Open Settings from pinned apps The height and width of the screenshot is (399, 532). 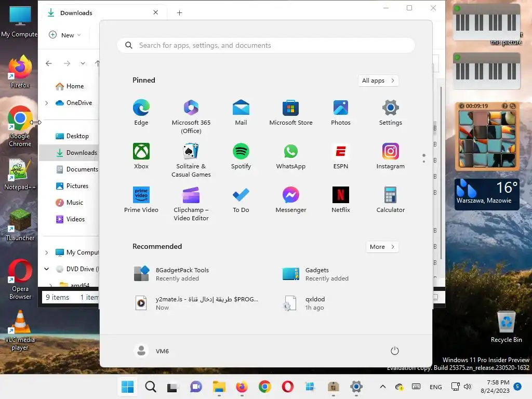pos(391,113)
